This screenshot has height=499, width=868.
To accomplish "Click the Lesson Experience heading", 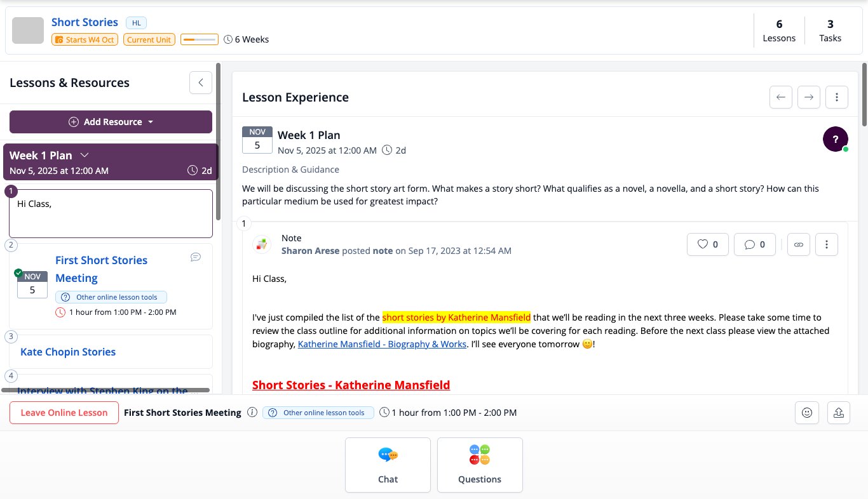I will (295, 97).
